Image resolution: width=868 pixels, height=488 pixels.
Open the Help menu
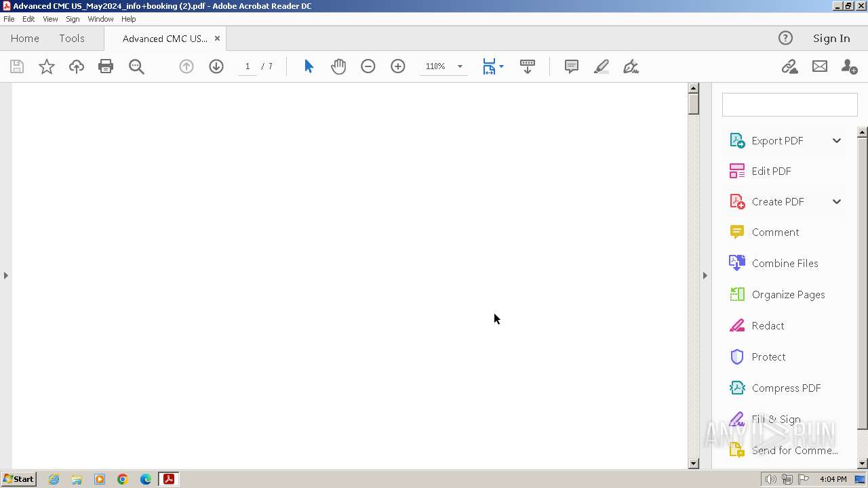pos(129,19)
